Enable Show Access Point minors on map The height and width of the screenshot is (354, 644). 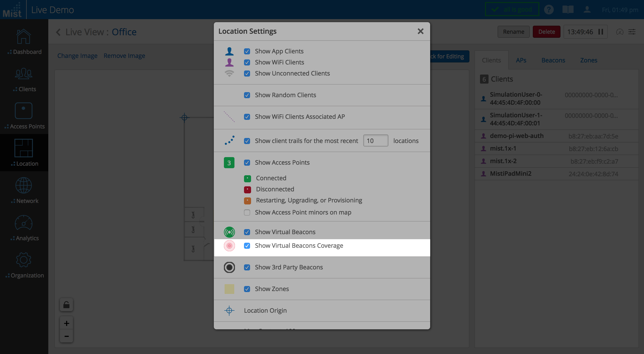point(247,213)
